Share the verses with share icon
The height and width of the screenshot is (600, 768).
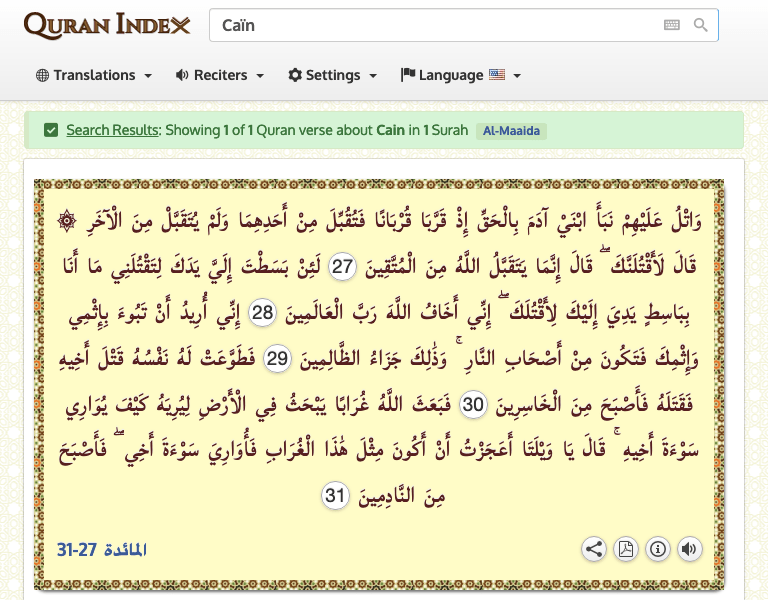(594, 549)
